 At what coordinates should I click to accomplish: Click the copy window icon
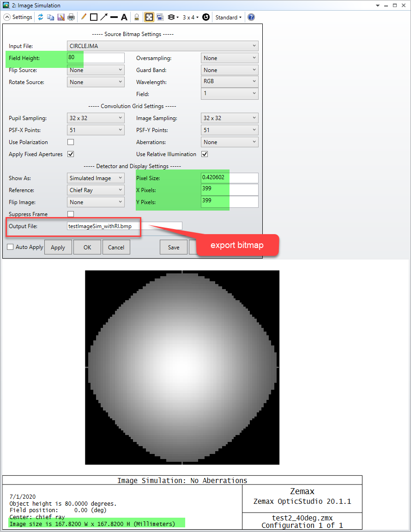51,17
